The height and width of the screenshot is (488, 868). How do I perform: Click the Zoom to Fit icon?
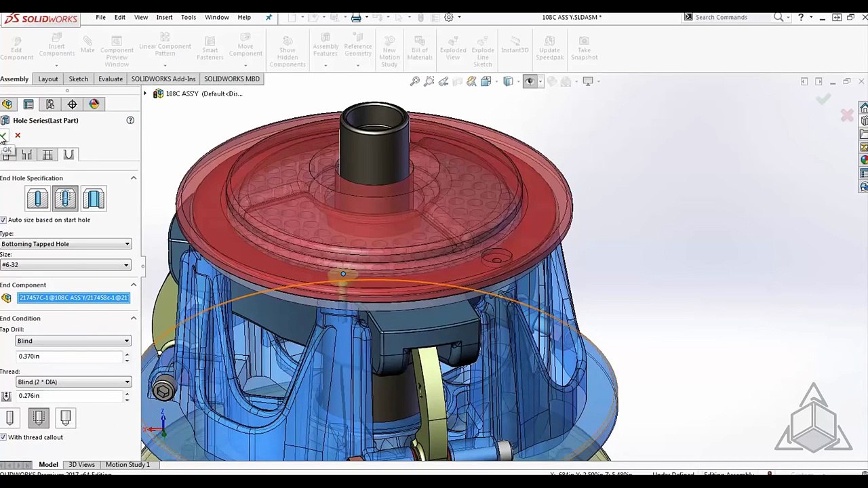click(x=415, y=81)
